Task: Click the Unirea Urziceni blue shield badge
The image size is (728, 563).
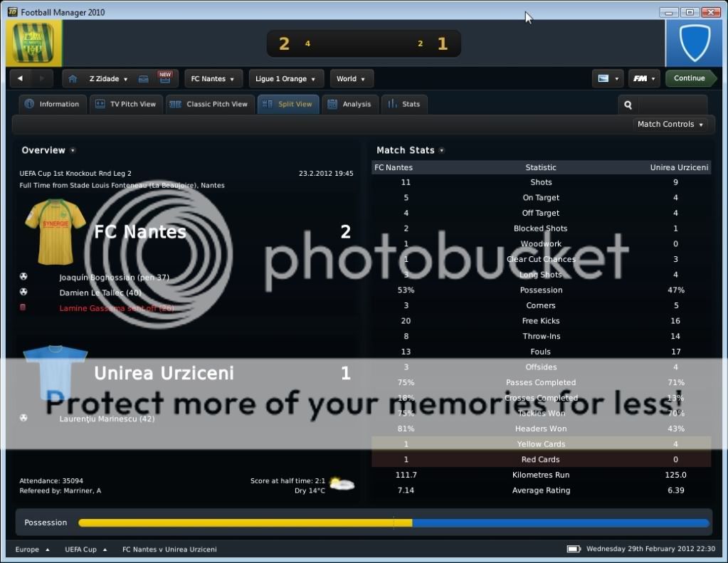Action: (x=695, y=43)
